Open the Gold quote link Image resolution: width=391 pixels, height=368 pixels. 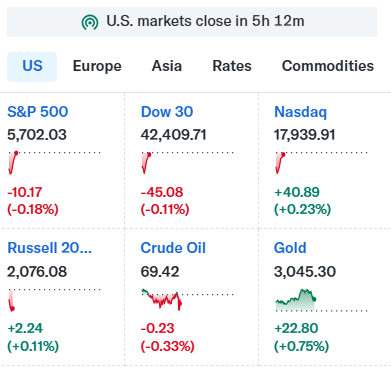[x=290, y=248]
